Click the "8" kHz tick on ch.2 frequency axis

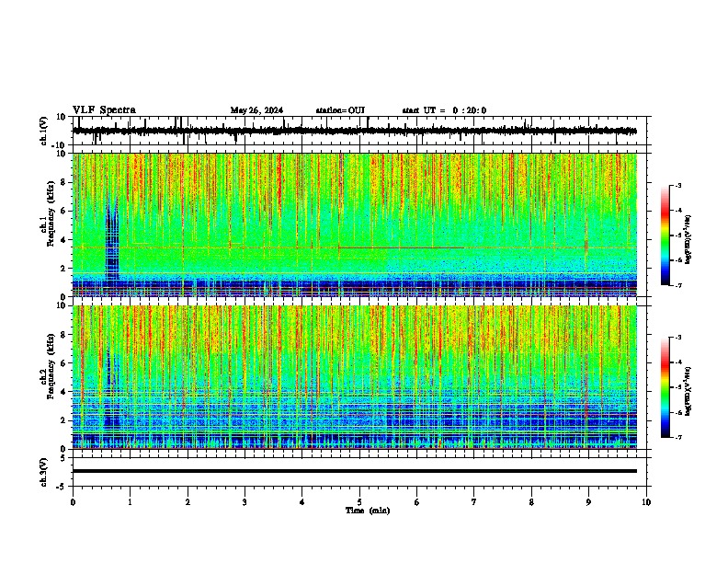[64, 335]
